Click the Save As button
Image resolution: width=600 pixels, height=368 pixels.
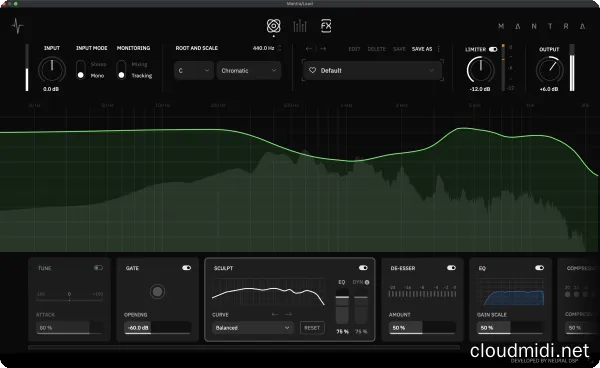coord(422,49)
